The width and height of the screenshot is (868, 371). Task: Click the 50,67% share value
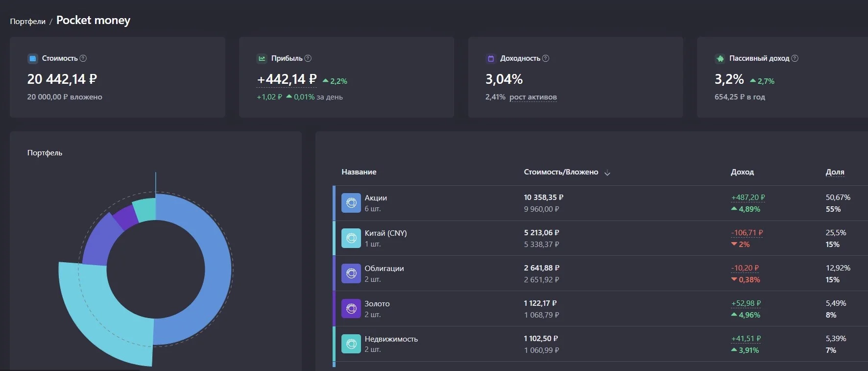[x=838, y=198]
